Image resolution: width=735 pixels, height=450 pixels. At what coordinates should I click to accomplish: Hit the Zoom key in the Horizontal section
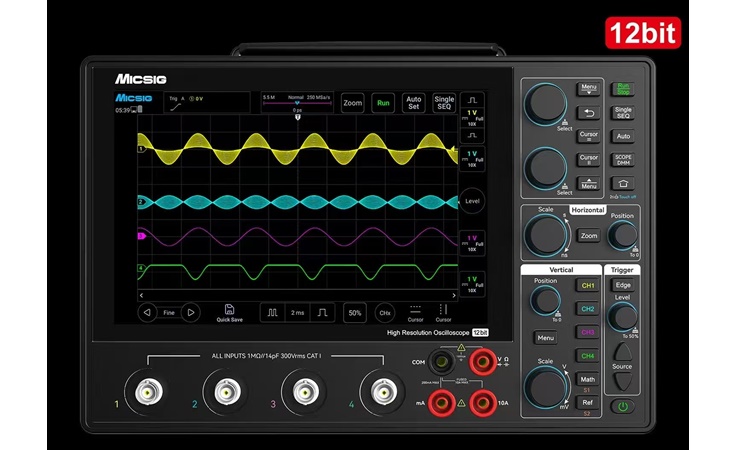[x=589, y=236]
